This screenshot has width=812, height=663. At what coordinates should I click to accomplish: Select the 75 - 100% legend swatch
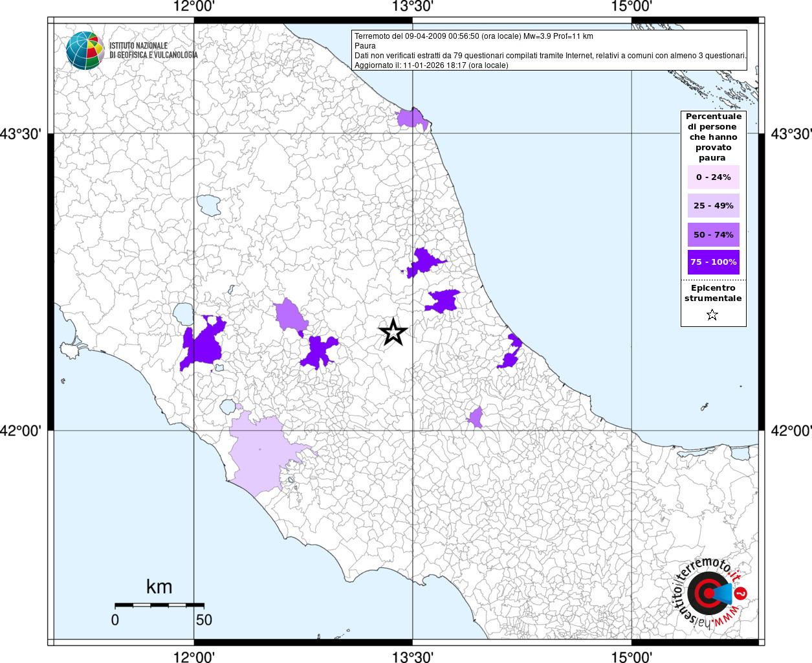pyautogui.click(x=713, y=262)
